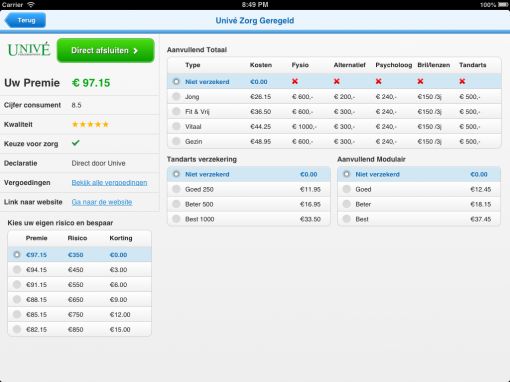Select Niet verzekerd in Aanvullend Totaal
This screenshot has height=382, width=510.
point(334,81)
